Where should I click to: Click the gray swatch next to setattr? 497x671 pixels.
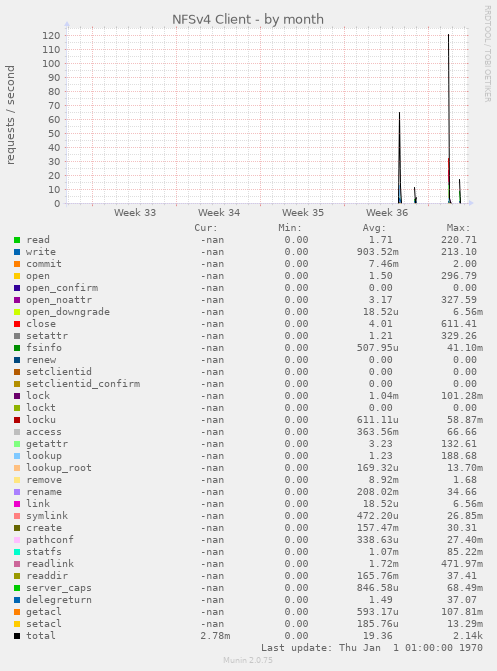click(x=17, y=336)
